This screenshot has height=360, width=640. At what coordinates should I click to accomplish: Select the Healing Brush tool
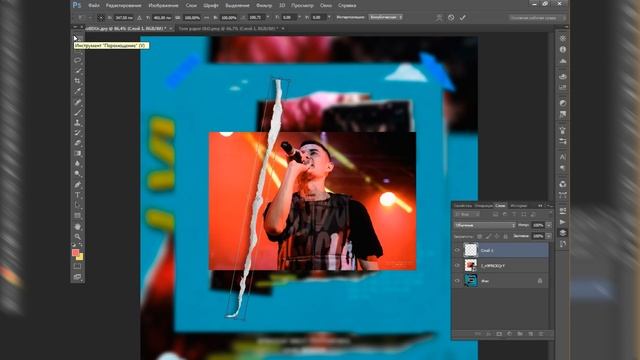point(77,102)
